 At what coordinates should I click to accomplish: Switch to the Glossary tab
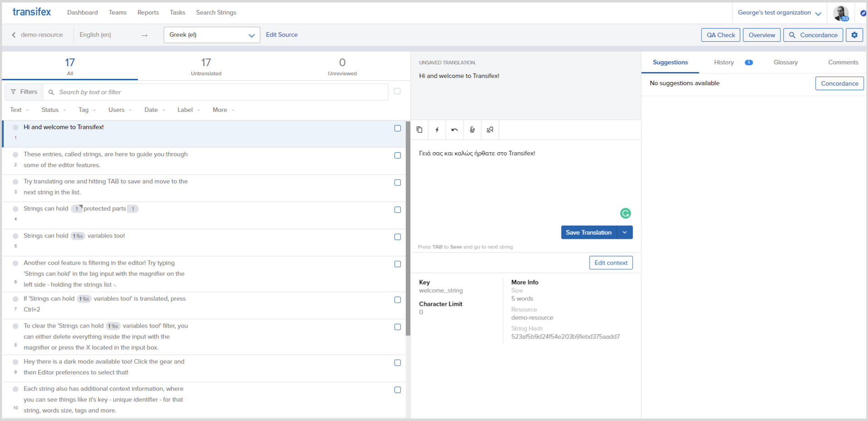click(785, 63)
